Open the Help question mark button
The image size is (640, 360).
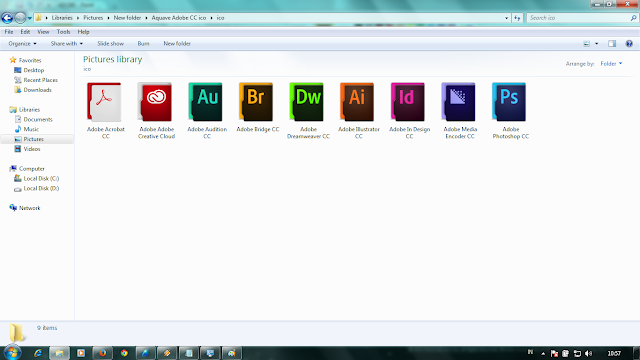pos(629,44)
